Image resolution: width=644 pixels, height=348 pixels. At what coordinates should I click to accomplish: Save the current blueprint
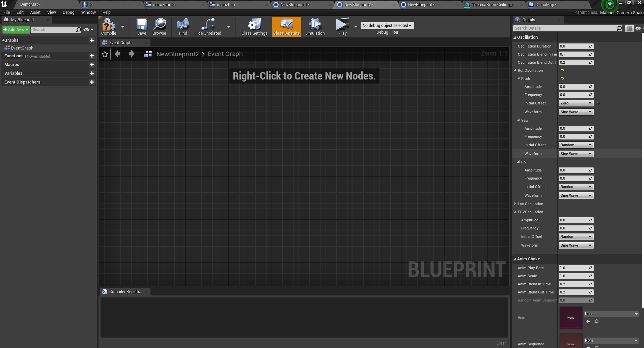coord(141,27)
